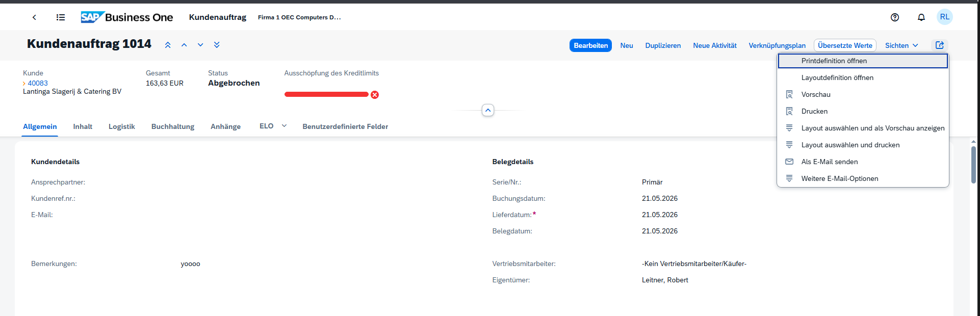Click the share/export icon next to Sichten

tap(940, 45)
